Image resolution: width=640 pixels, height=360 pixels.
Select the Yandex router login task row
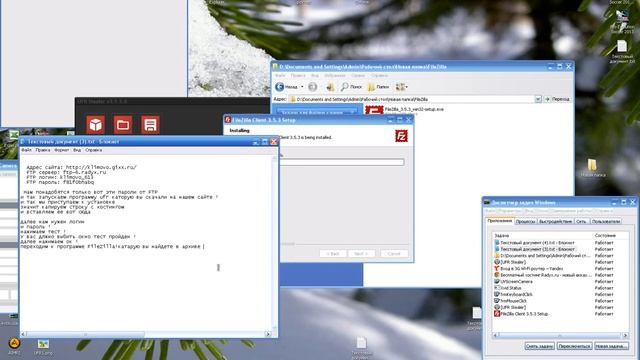click(x=554, y=269)
